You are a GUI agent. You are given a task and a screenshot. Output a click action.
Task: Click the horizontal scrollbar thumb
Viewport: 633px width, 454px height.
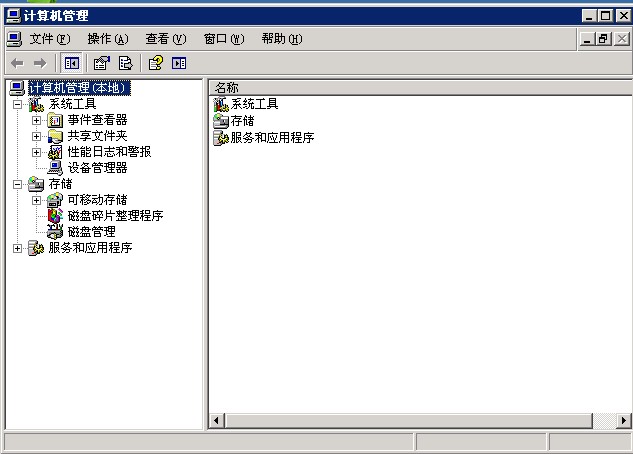point(409,421)
